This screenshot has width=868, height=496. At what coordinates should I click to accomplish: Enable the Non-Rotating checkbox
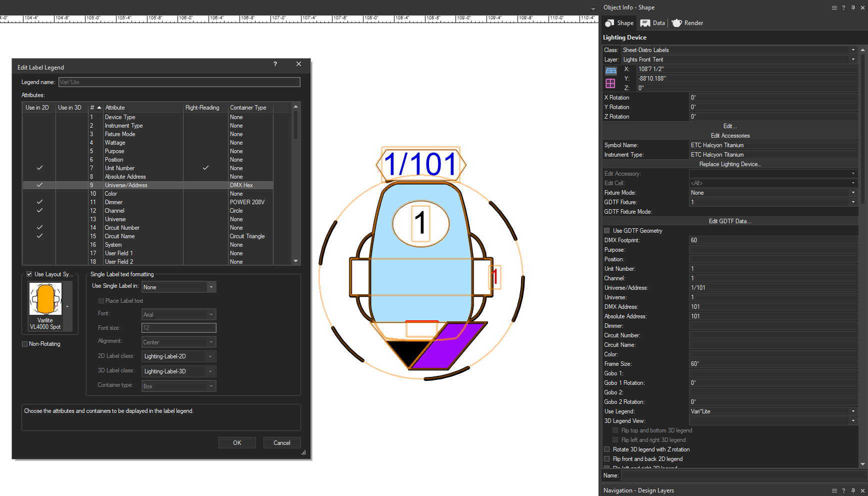(25, 344)
